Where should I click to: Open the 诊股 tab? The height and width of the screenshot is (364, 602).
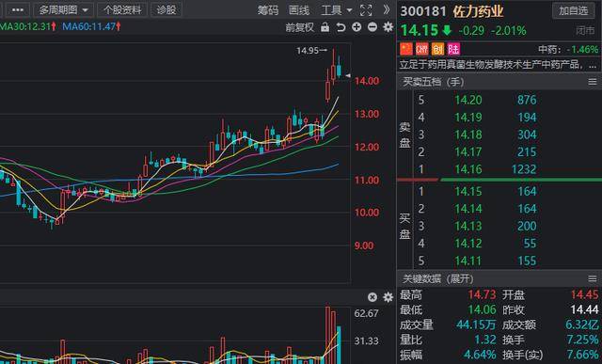point(166,10)
